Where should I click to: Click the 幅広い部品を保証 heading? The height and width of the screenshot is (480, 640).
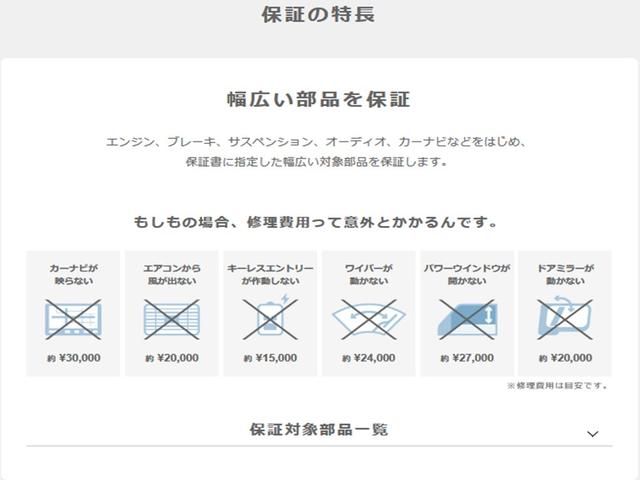click(x=318, y=101)
